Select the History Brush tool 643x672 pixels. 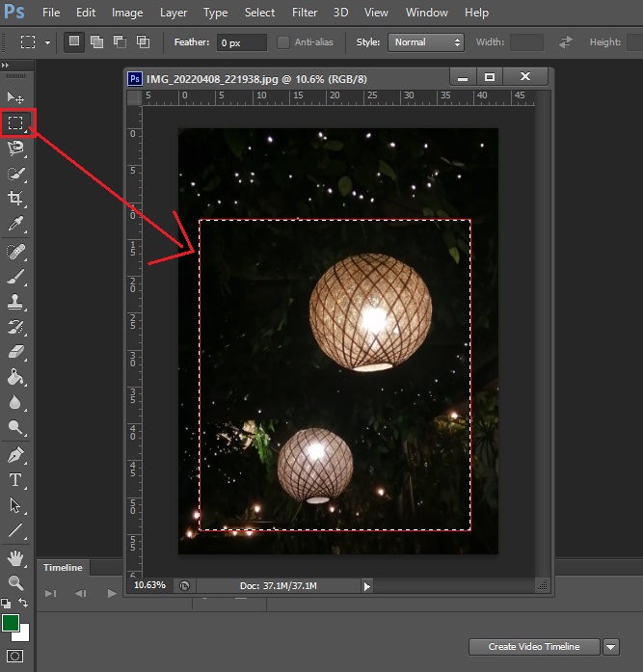point(15,327)
